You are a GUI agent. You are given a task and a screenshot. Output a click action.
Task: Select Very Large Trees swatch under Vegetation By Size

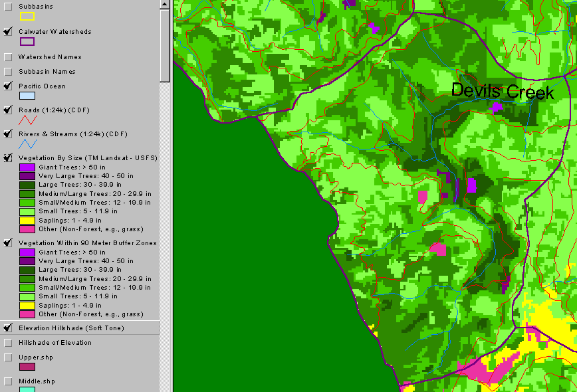click(27, 176)
